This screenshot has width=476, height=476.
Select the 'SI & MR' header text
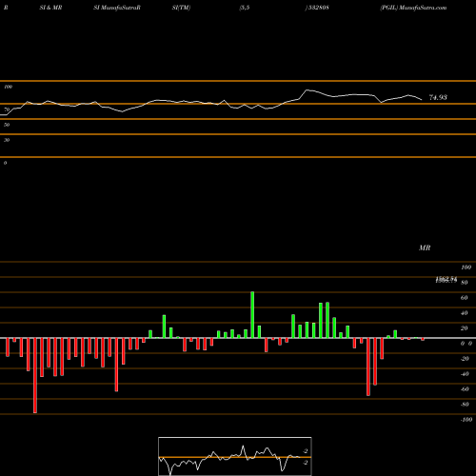click(50, 8)
